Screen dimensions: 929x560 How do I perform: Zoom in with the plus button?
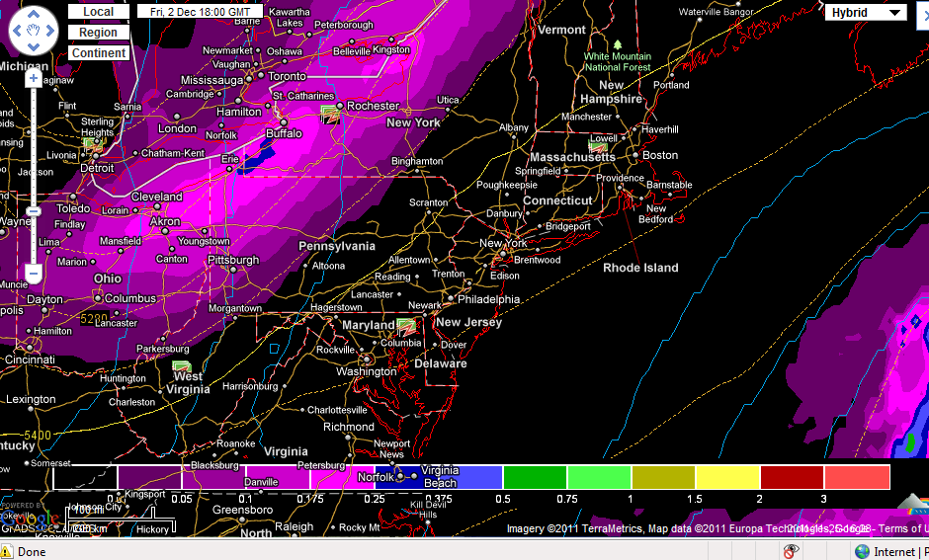click(34, 78)
